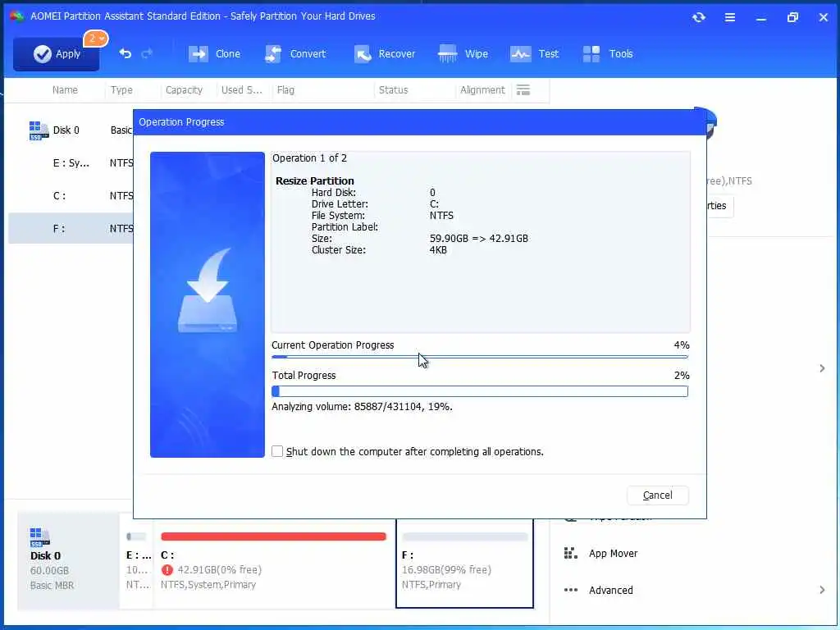The image size is (840, 630).
Task: Sort by the Flag column header
Action: (285, 90)
